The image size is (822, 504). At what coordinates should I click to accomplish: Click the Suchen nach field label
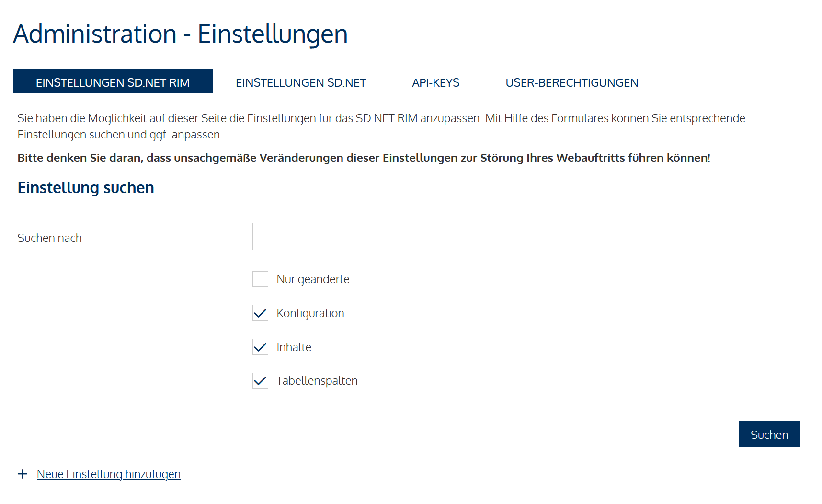(50, 238)
